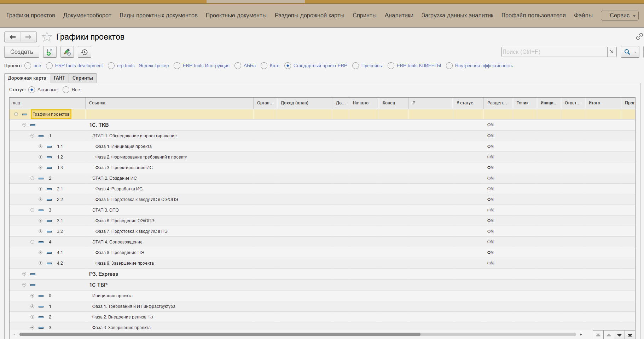Choose the Пресейлы project radio button
The image size is (644, 339).
pos(356,66)
